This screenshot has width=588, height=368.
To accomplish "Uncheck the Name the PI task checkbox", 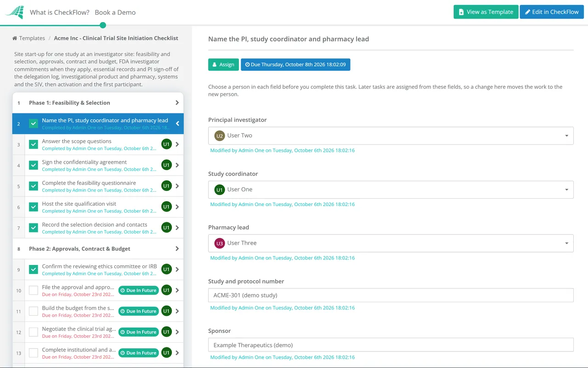I will pyautogui.click(x=34, y=123).
